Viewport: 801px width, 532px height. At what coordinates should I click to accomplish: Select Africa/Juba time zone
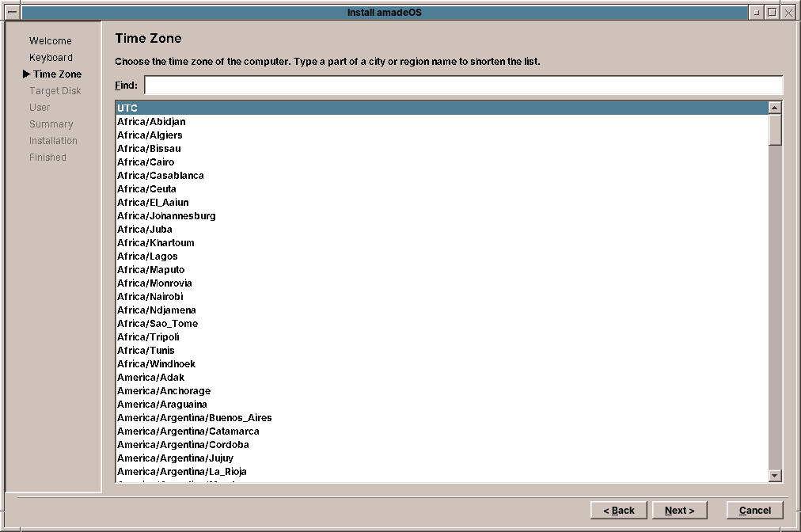pos(442,229)
